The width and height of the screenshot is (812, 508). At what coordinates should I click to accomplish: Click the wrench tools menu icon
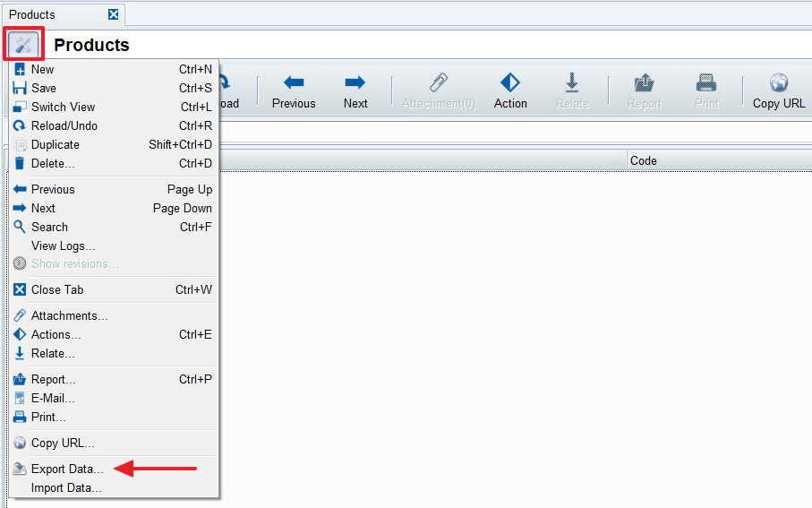click(23, 45)
